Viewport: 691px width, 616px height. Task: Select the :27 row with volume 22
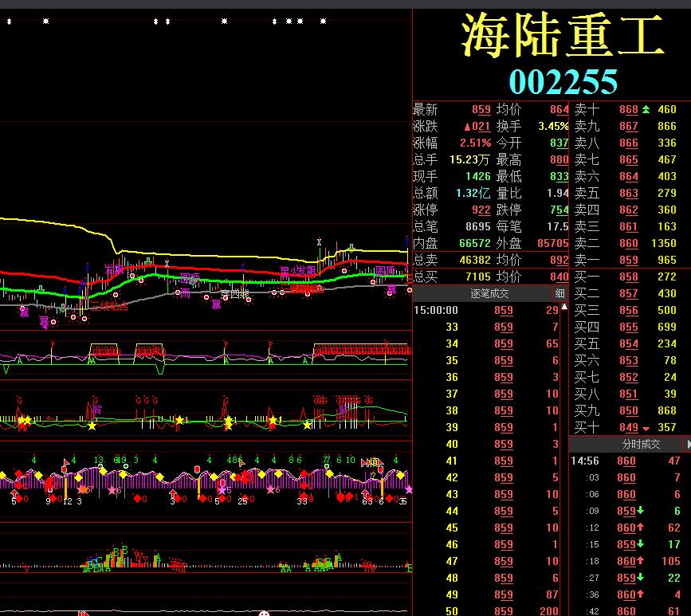(630, 578)
